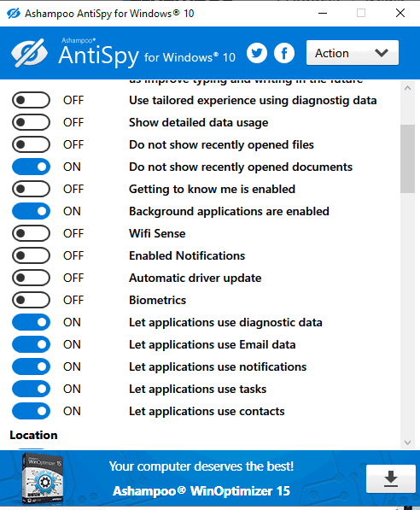Open the Action dropdown menu

353,53
